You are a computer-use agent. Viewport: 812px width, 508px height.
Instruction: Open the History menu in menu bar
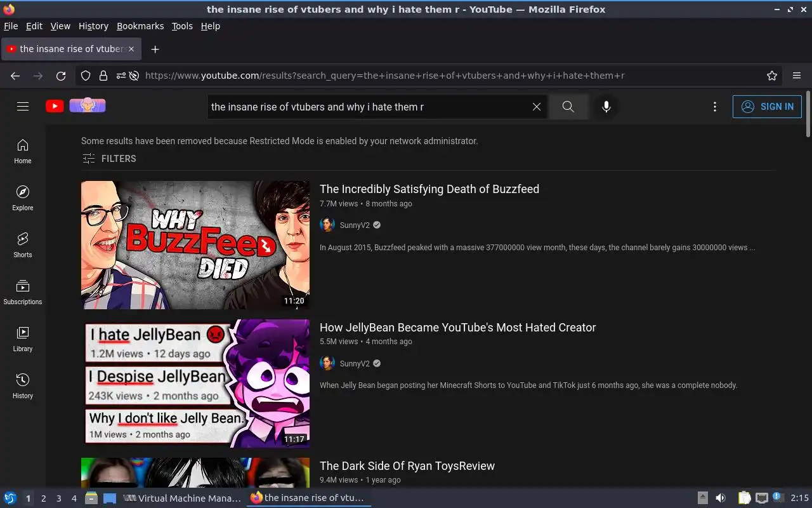point(93,26)
